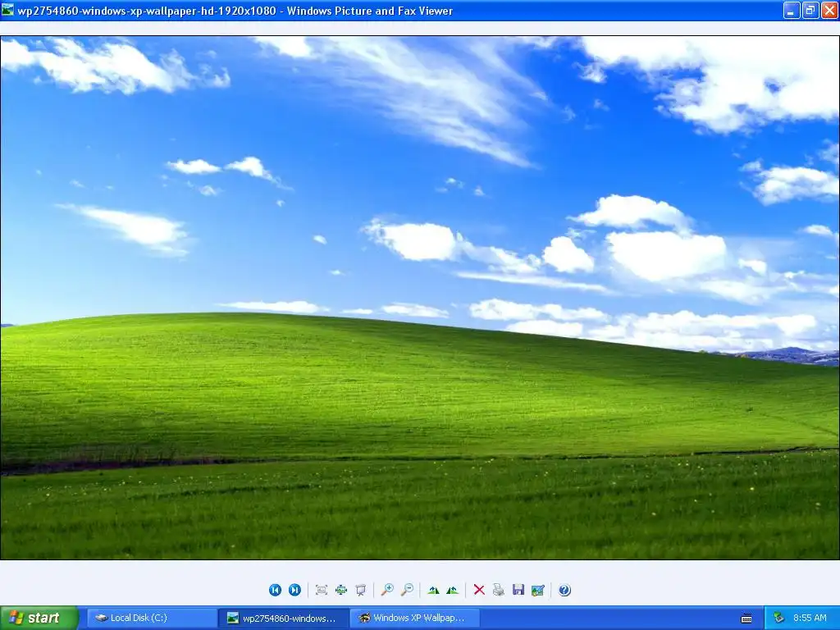Open the viewer Help
This screenshot has width=840, height=630.
(x=564, y=590)
